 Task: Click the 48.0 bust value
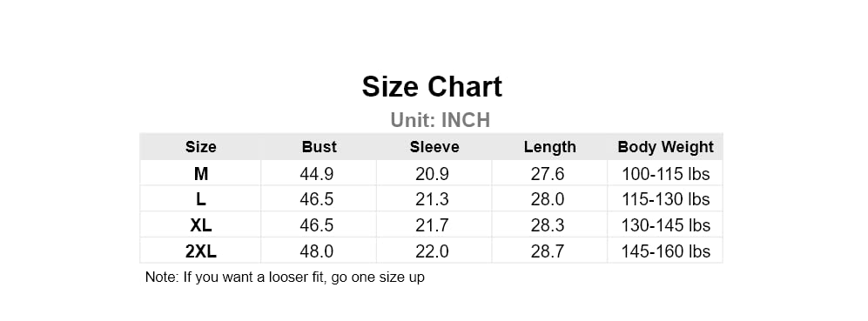317,251
